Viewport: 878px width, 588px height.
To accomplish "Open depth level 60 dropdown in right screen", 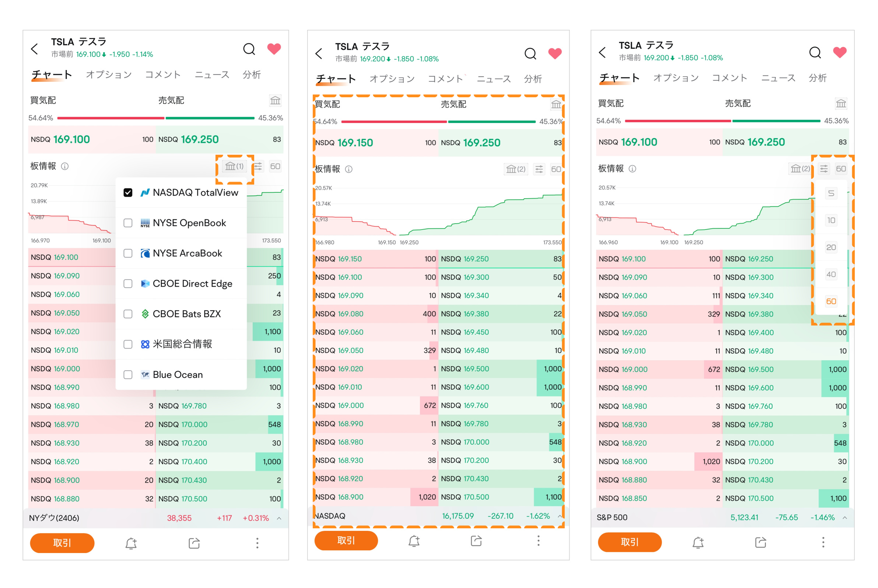I will point(841,169).
